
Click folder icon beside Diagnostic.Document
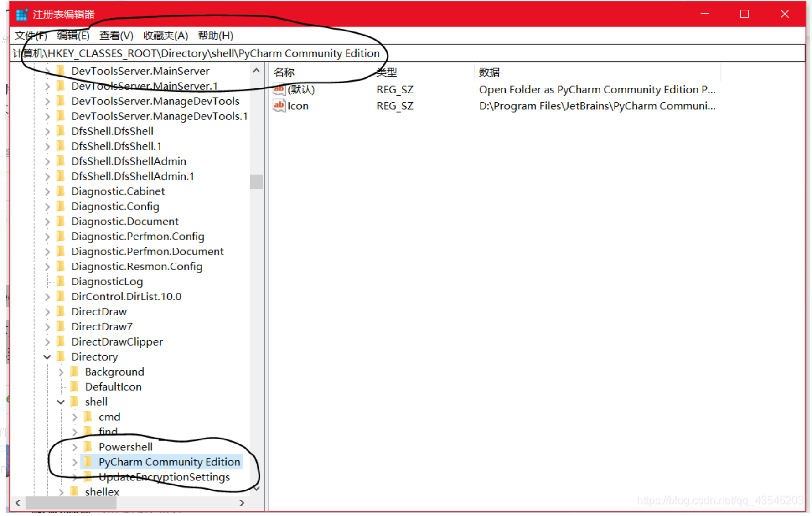point(61,222)
